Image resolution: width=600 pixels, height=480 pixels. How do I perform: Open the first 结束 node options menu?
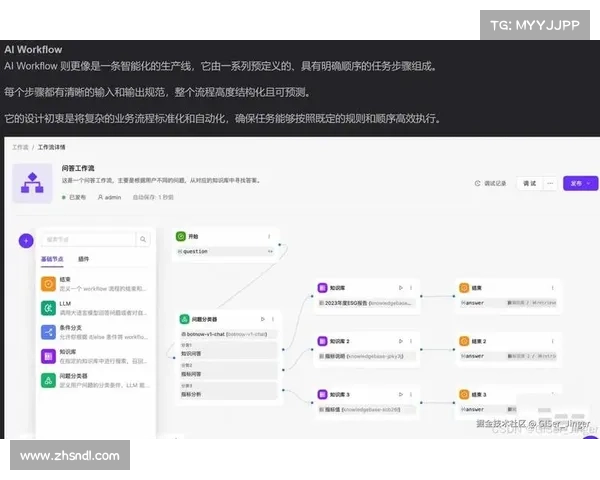pyautogui.click(x=553, y=287)
